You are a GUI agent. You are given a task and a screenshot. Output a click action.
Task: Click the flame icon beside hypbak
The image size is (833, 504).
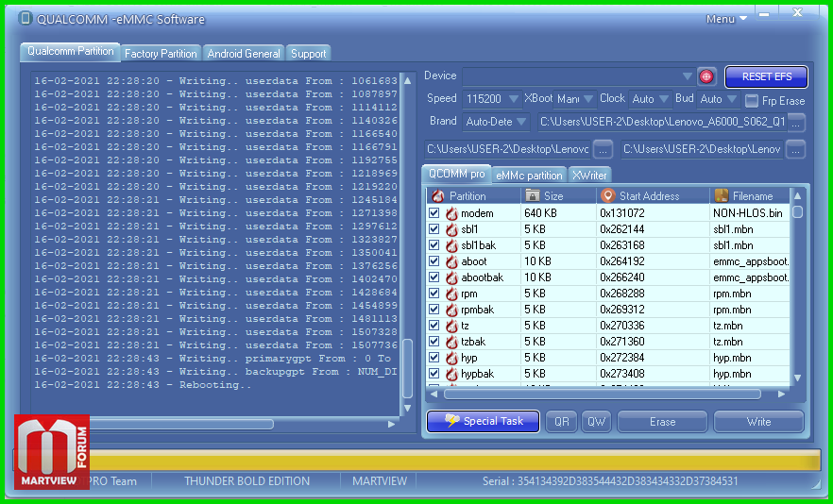pyautogui.click(x=451, y=374)
